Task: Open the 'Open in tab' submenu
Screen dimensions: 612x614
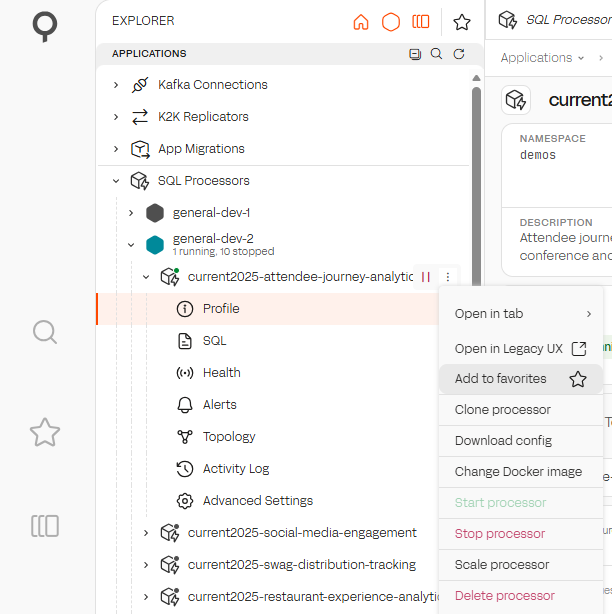Action: pos(521,314)
